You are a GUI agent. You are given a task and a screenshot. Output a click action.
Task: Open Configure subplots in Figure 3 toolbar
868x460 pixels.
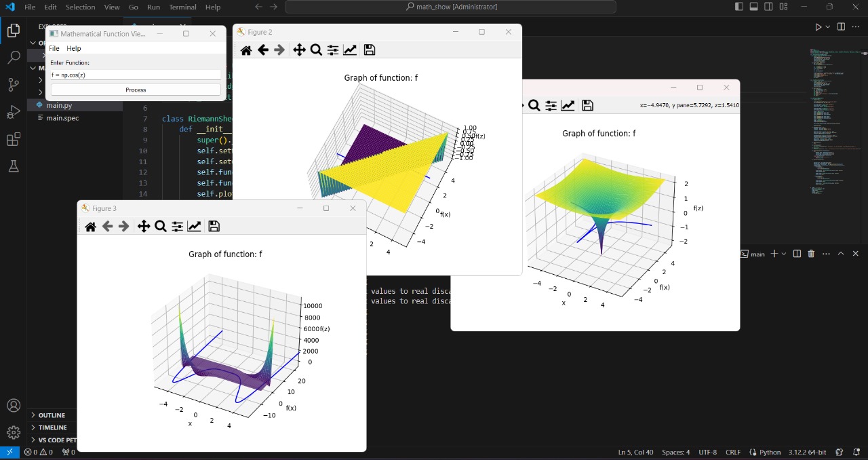pos(178,226)
